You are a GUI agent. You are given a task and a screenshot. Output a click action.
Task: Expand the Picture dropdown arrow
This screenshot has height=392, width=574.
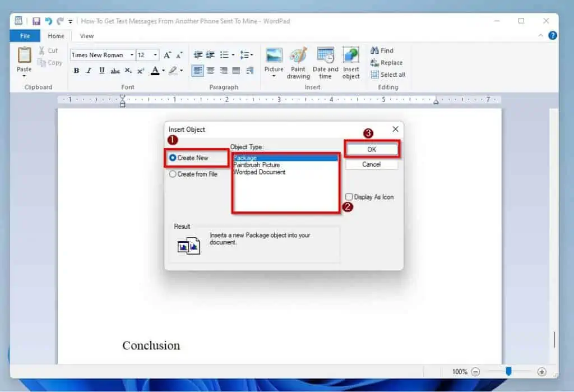[x=274, y=77]
